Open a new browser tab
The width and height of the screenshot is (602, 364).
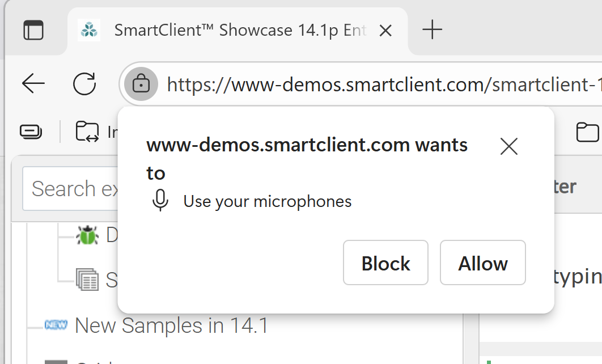click(x=433, y=29)
